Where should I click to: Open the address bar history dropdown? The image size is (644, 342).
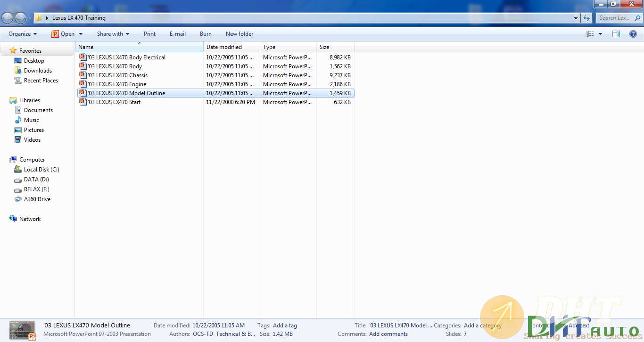576,18
